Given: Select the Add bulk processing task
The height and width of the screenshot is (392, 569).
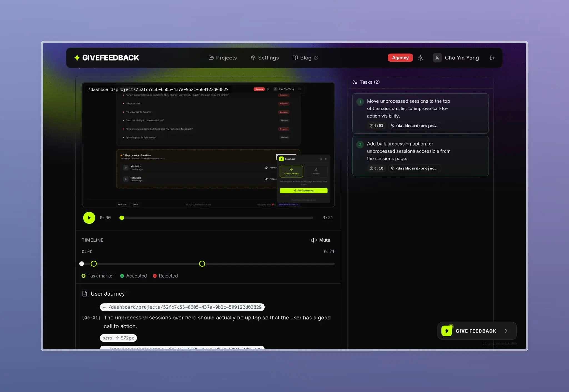Looking at the screenshot, I should 420,156.
